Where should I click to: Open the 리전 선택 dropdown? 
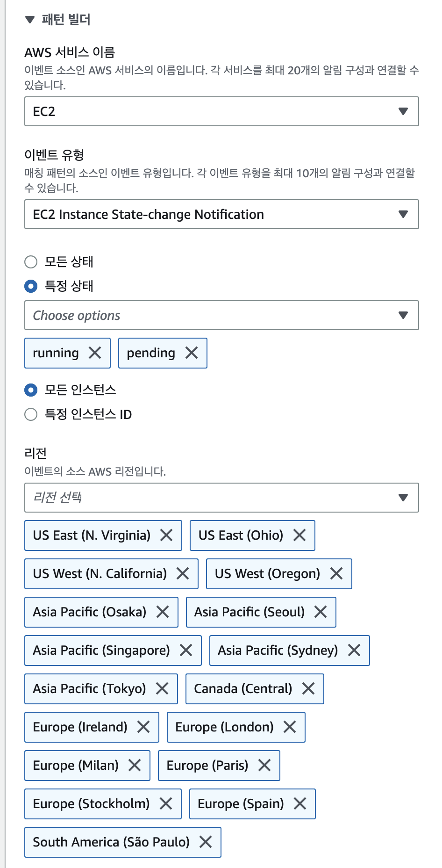221,498
